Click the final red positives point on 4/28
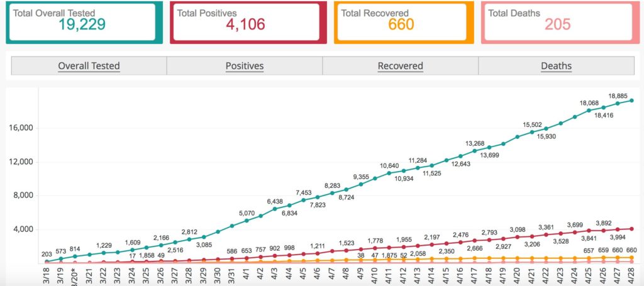Viewport: 644px width, 286px height. [631, 229]
